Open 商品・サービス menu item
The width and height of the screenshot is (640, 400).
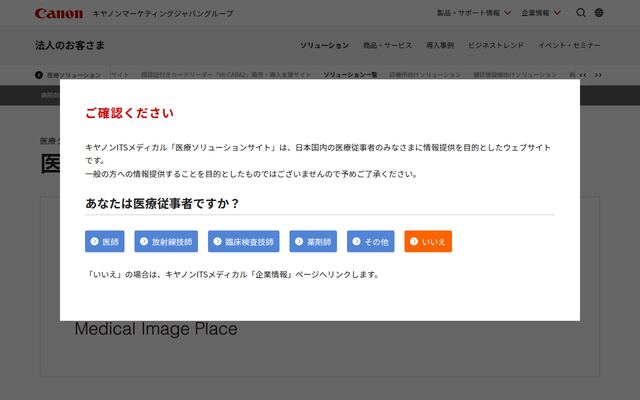point(387,45)
